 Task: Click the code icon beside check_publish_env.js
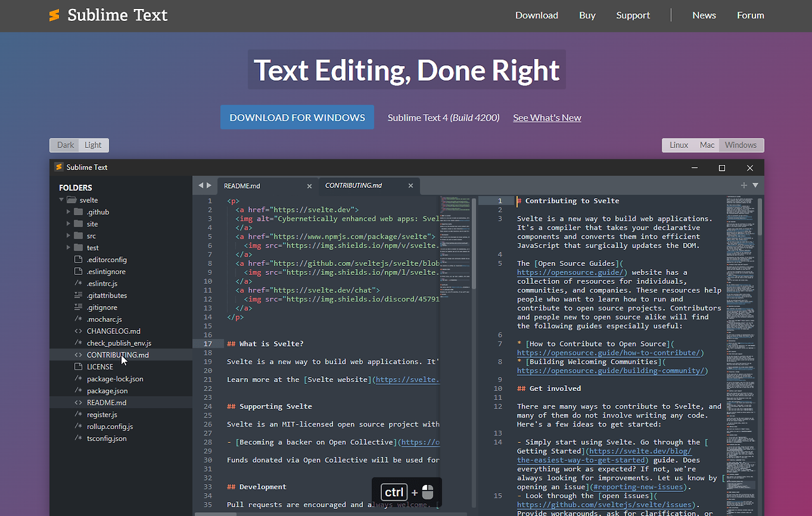coord(78,343)
